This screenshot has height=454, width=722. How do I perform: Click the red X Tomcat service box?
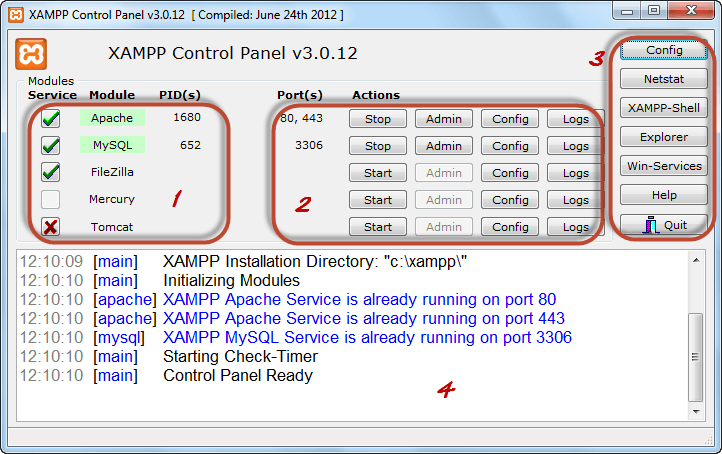[x=50, y=227]
